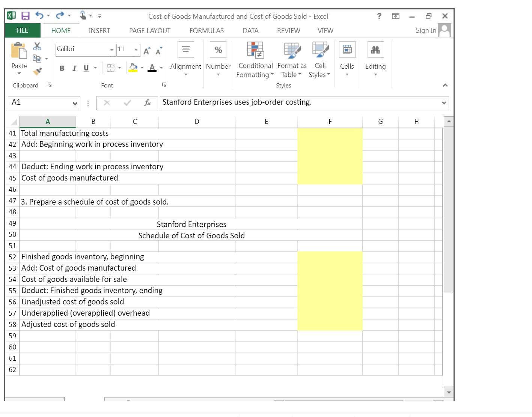Switch to the DATA tab

[x=250, y=31]
